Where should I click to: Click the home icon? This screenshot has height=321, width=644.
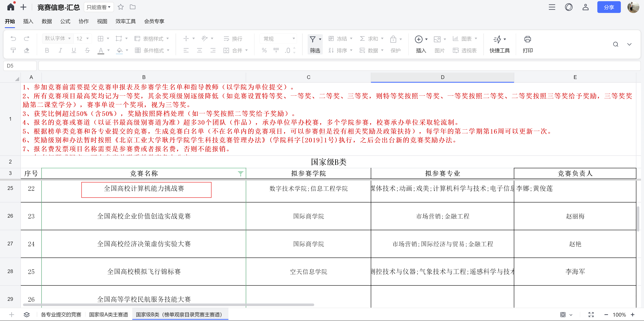coord(11,7)
